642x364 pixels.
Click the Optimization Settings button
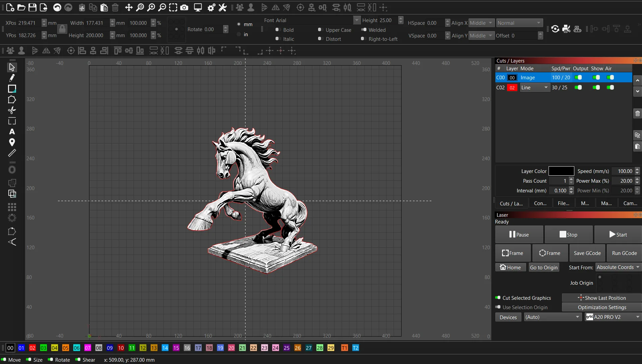tap(602, 307)
